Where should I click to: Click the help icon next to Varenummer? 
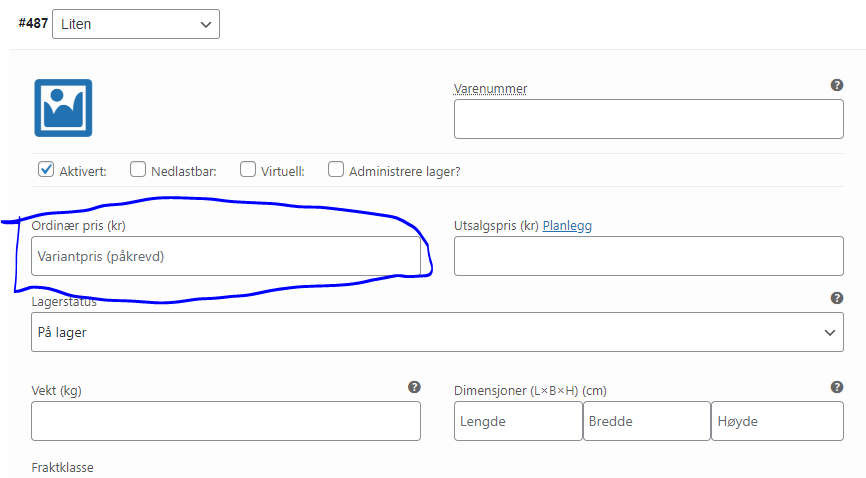coord(837,85)
